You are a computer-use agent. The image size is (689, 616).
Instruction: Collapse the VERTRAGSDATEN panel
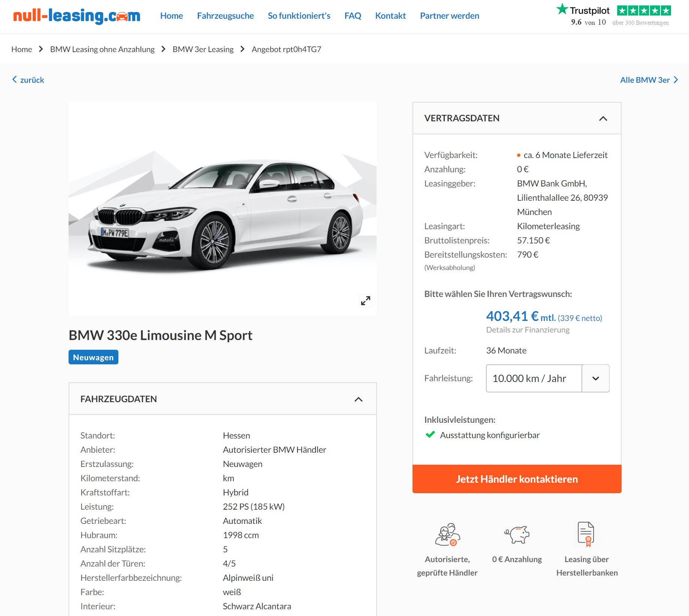click(x=603, y=118)
